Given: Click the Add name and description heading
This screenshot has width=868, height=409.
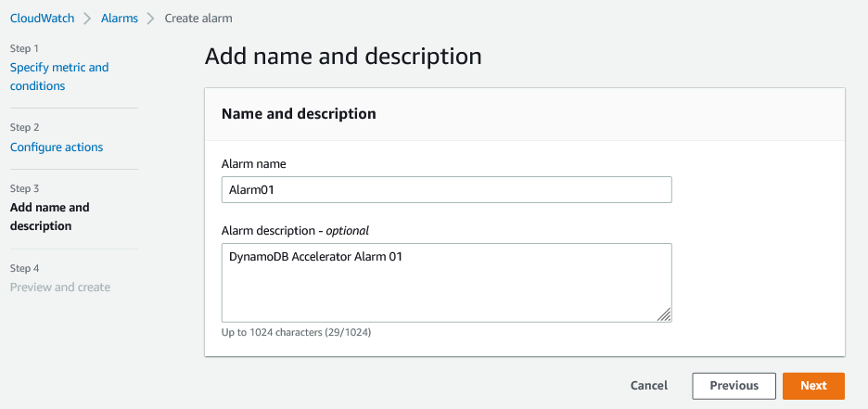Looking at the screenshot, I should pyautogui.click(x=343, y=57).
